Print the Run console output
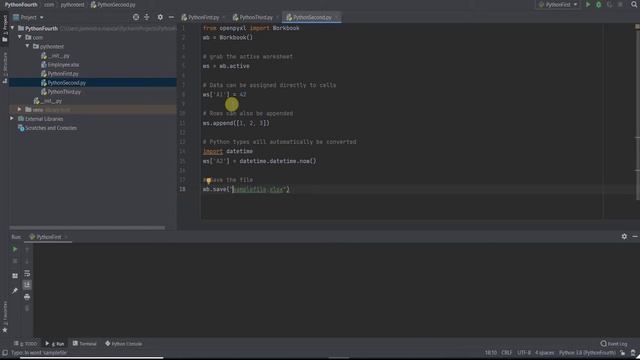 27,297
